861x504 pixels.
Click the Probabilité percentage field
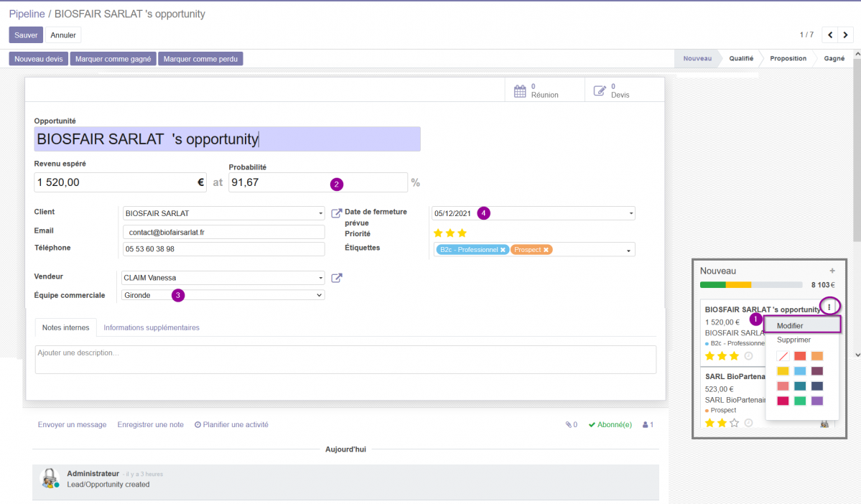(x=318, y=182)
